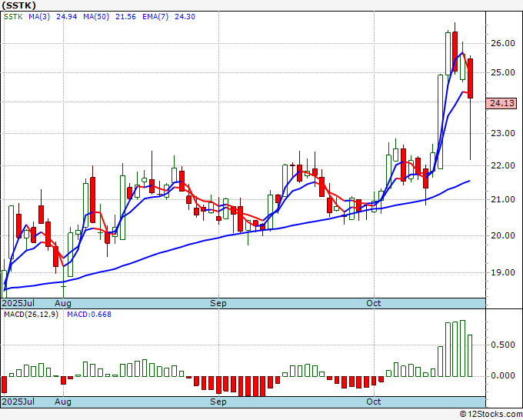Click Aug on the price chart date axis
This screenshot has height=420, width=523.
point(63,303)
